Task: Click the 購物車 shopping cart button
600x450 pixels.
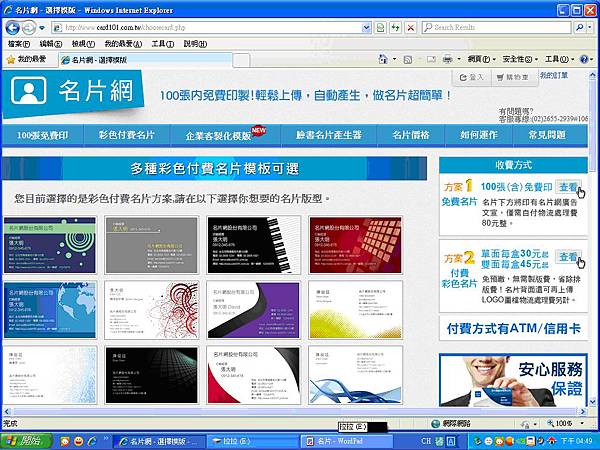Action: (x=513, y=77)
